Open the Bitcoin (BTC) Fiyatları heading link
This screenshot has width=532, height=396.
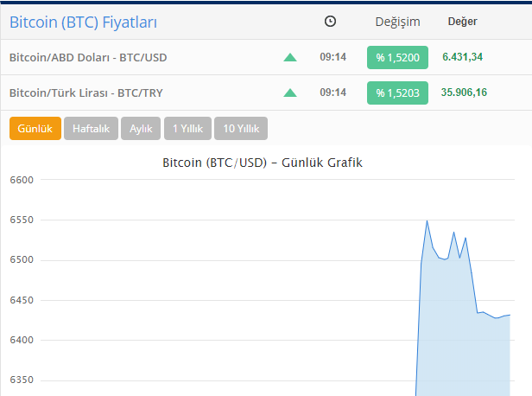(83, 22)
